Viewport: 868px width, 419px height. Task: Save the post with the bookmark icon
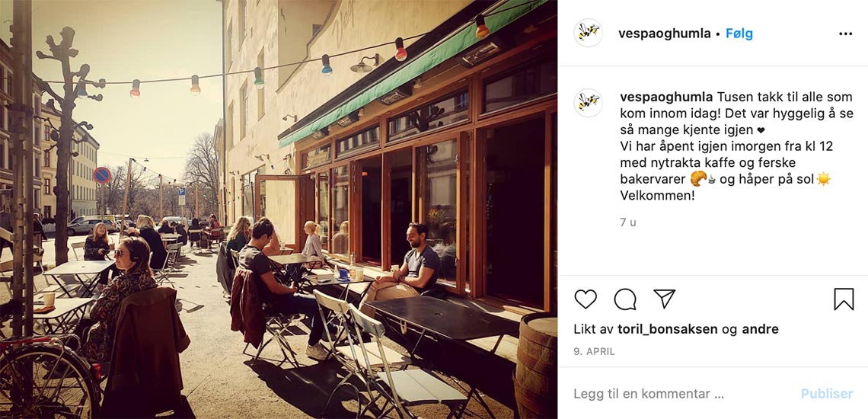844,299
